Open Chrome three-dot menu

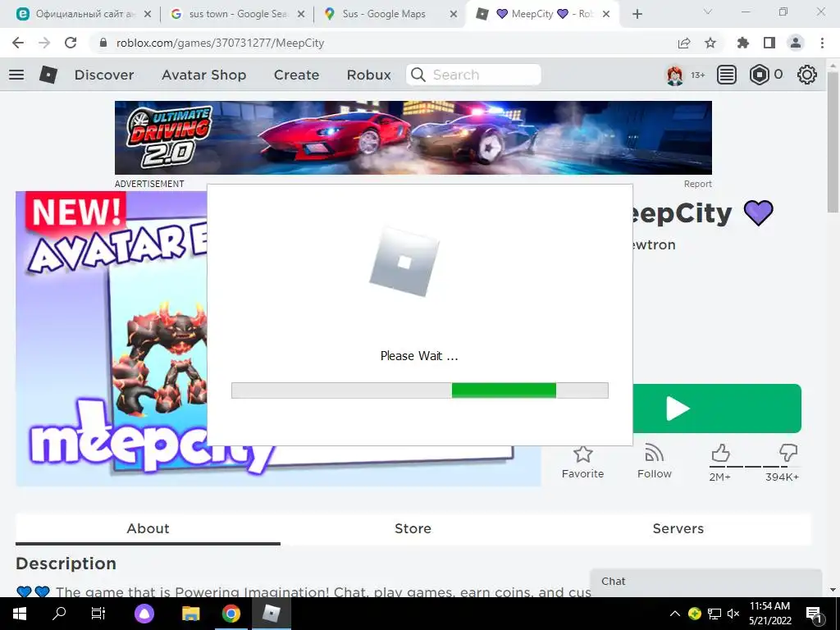tap(822, 43)
